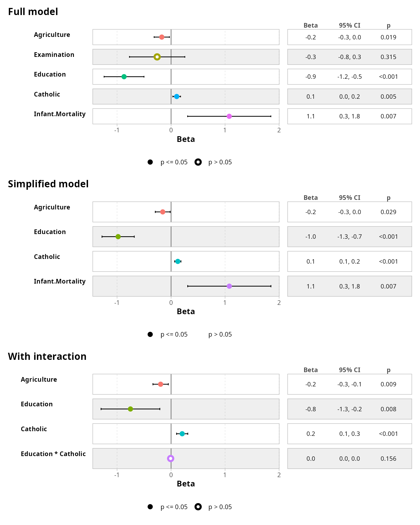Click the red Agriculture point in Simplified model
Image resolution: width=420 pixels, height=525 pixels.
(163, 212)
